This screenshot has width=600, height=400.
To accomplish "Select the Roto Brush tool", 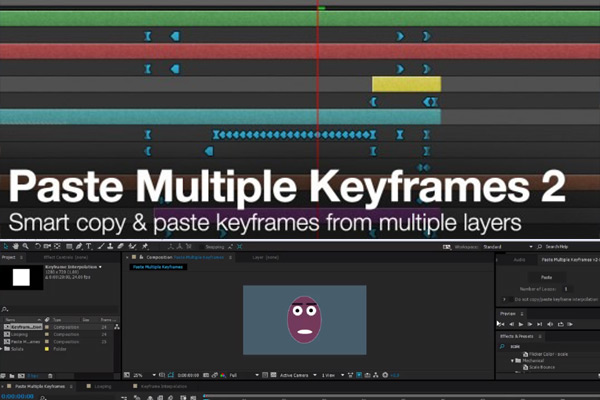I will point(132,247).
